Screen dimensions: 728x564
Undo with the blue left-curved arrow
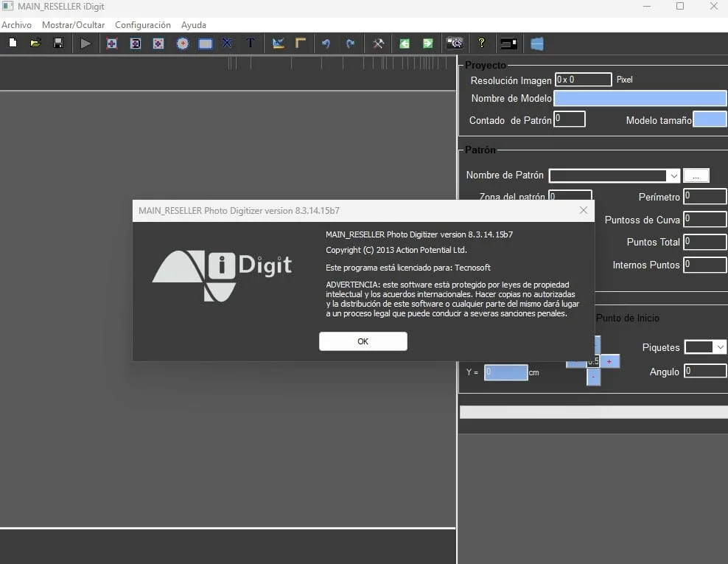click(326, 43)
